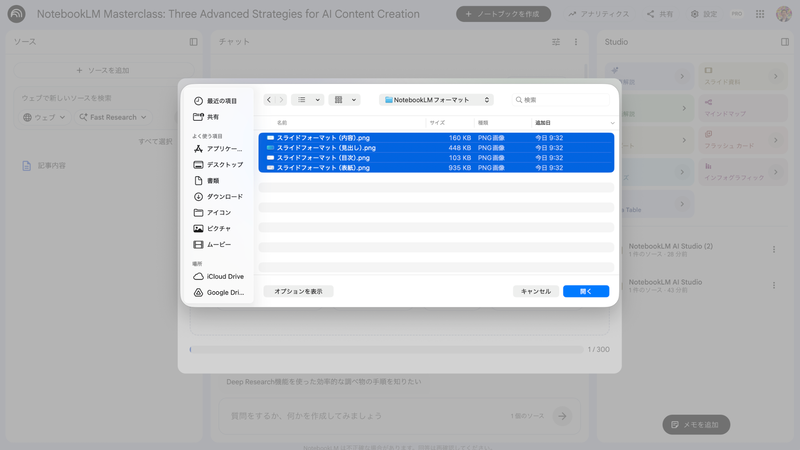The height and width of the screenshot is (450, 800).
Task: Open list view options dropdown
Action: coord(308,99)
